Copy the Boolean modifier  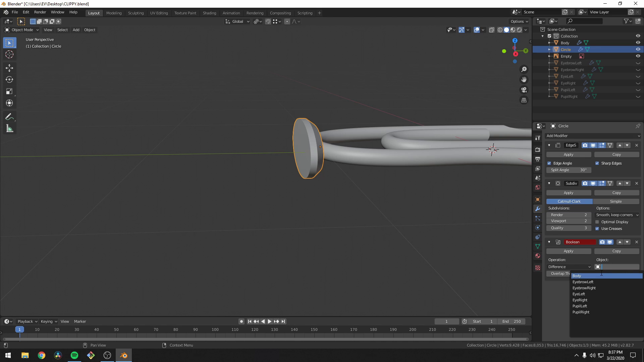(616, 251)
